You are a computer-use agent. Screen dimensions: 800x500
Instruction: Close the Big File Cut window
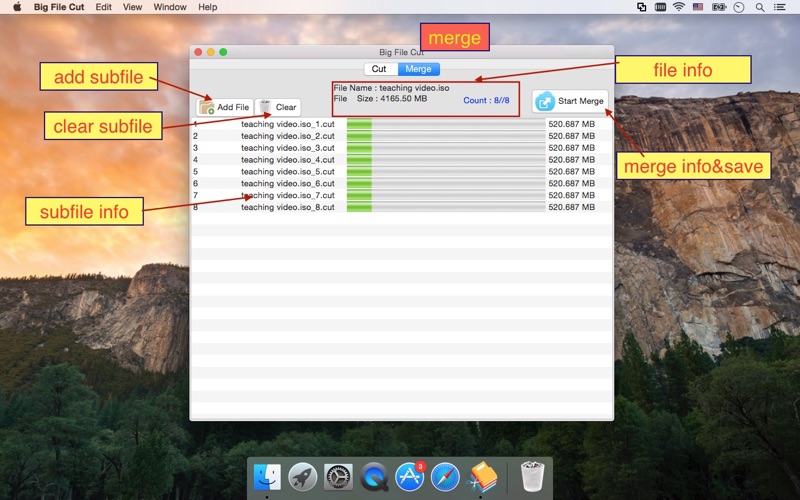coord(198,52)
